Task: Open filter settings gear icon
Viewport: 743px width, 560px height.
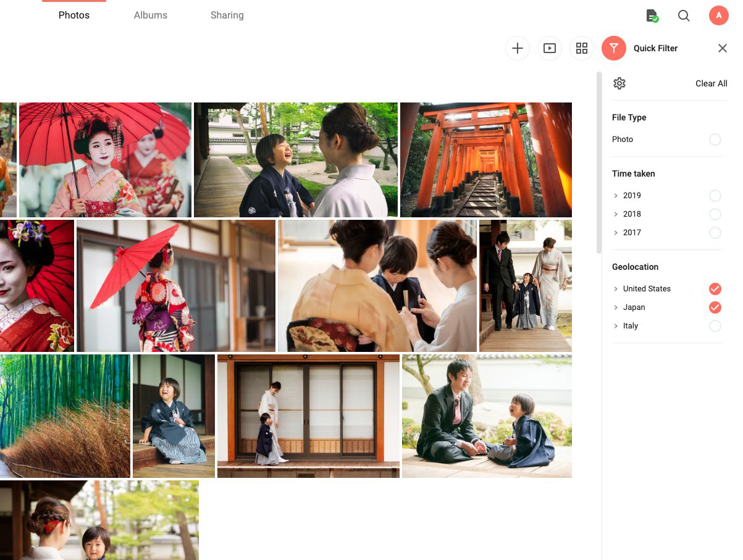Action: coord(619,83)
